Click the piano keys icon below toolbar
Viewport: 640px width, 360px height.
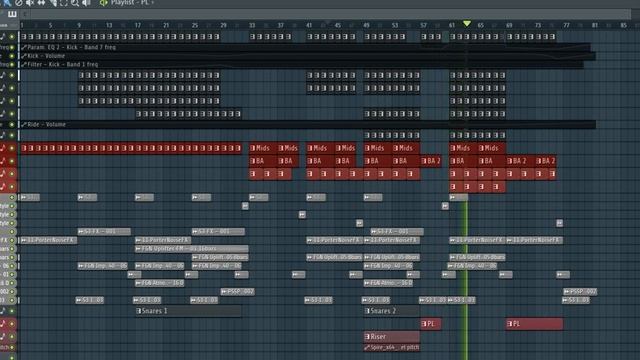12,14
